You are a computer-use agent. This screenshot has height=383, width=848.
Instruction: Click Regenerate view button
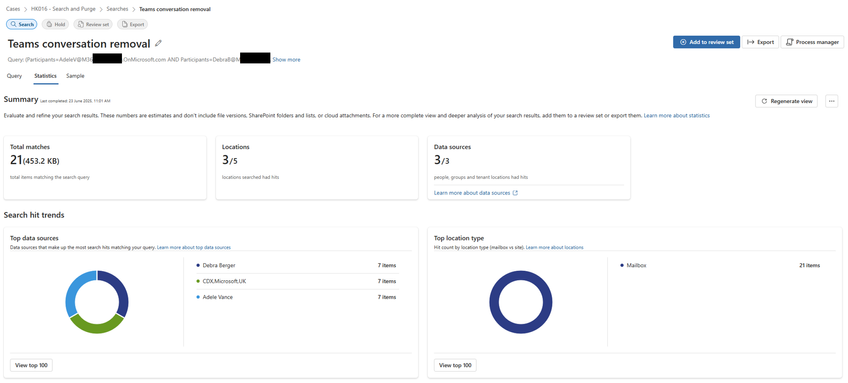click(786, 101)
